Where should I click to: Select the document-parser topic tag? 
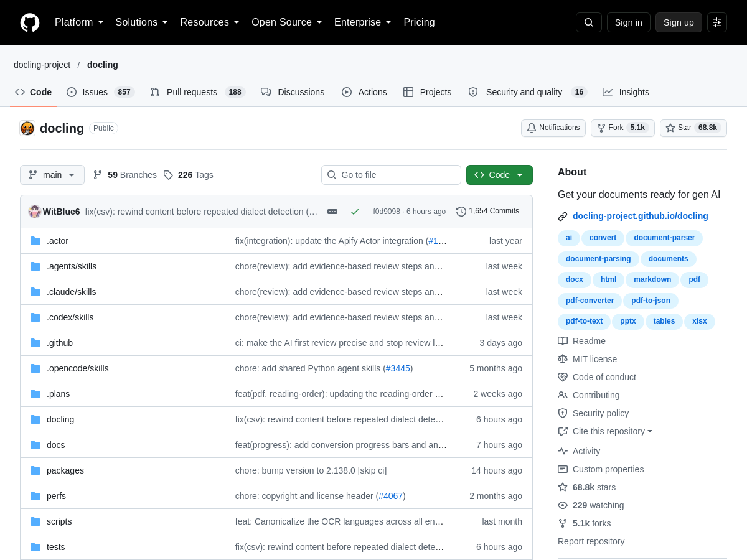click(664, 238)
